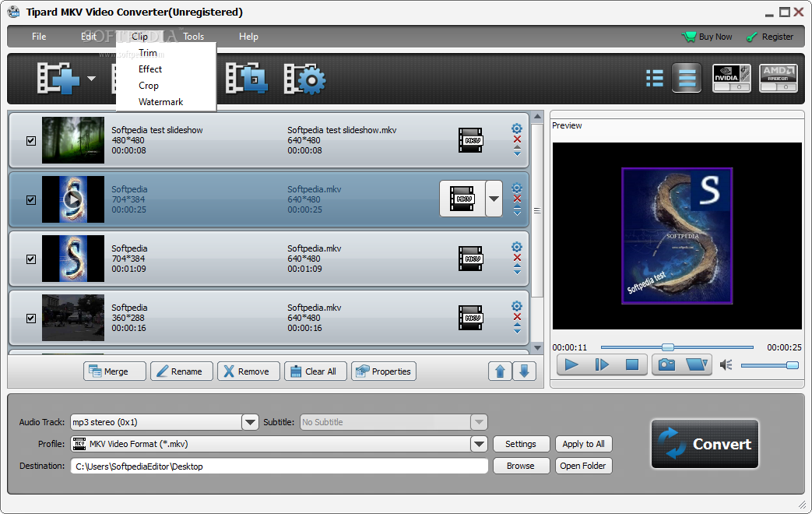Viewport: 812px width, 514px height.
Task: Click red X on the 00:00:25 Softpedia row
Action: [517, 199]
